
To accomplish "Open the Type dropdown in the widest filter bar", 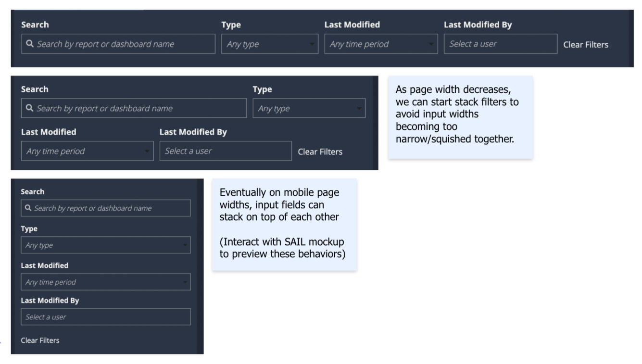I will (x=270, y=44).
